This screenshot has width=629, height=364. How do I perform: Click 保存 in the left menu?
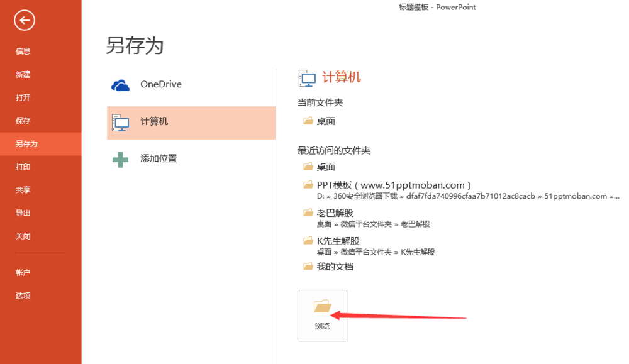click(x=23, y=121)
